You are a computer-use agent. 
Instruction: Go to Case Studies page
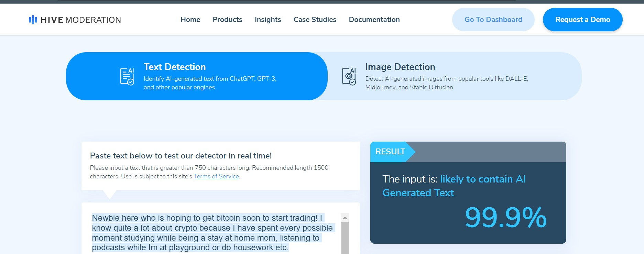[315, 20]
